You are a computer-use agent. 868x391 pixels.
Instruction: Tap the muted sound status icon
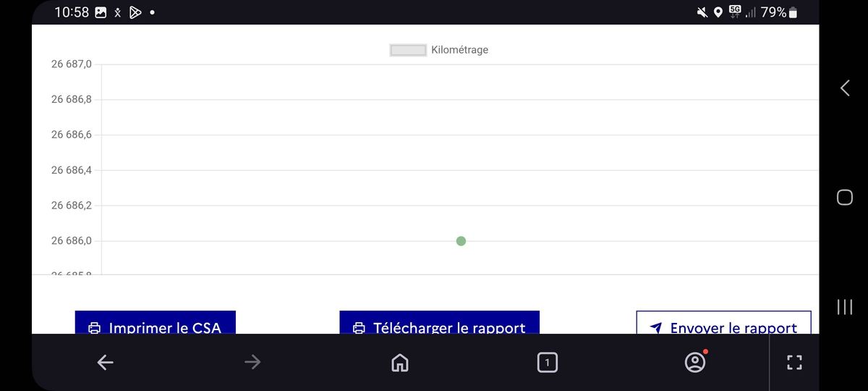[x=702, y=12]
